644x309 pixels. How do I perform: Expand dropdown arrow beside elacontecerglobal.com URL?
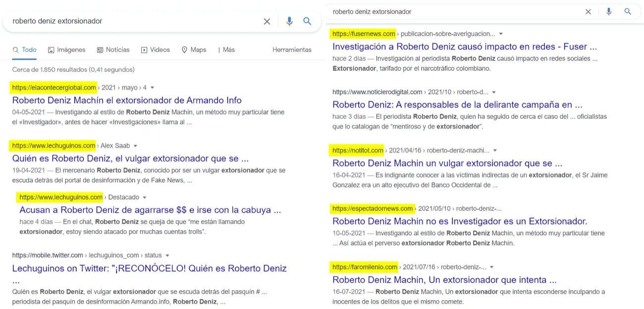click(x=152, y=88)
